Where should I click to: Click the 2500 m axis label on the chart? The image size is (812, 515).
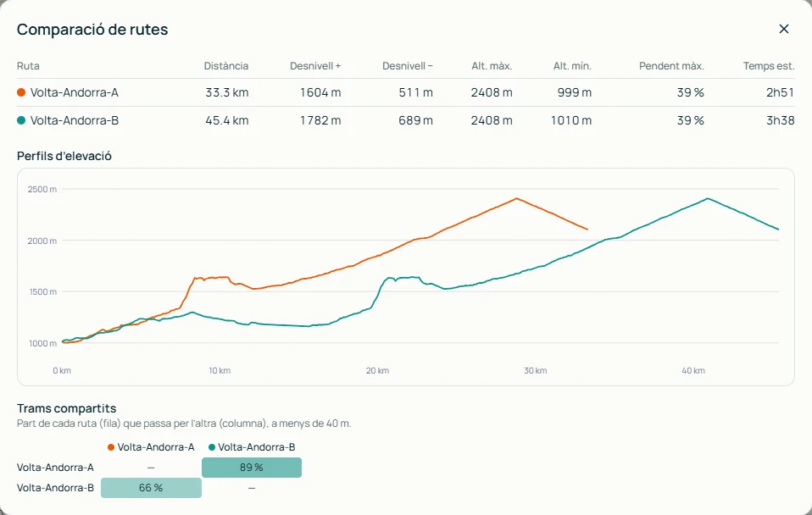click(x=42, y=190)
